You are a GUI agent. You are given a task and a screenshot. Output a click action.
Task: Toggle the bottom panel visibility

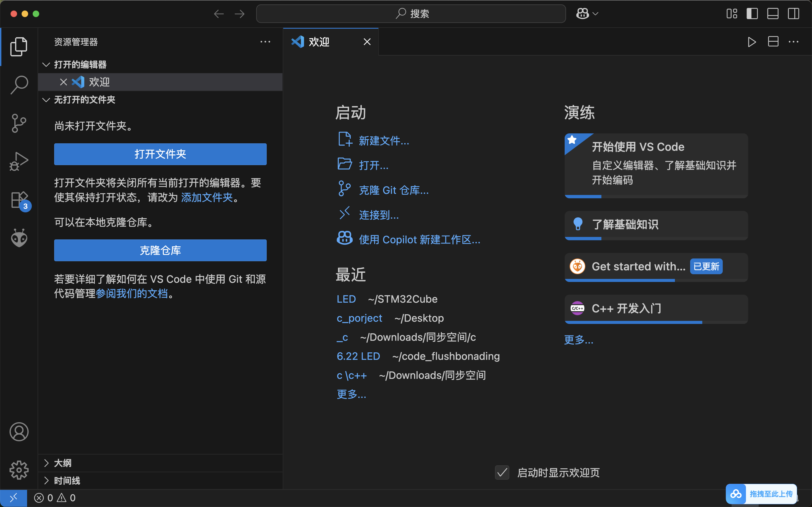pyautogui.click(x=773, y=14)
